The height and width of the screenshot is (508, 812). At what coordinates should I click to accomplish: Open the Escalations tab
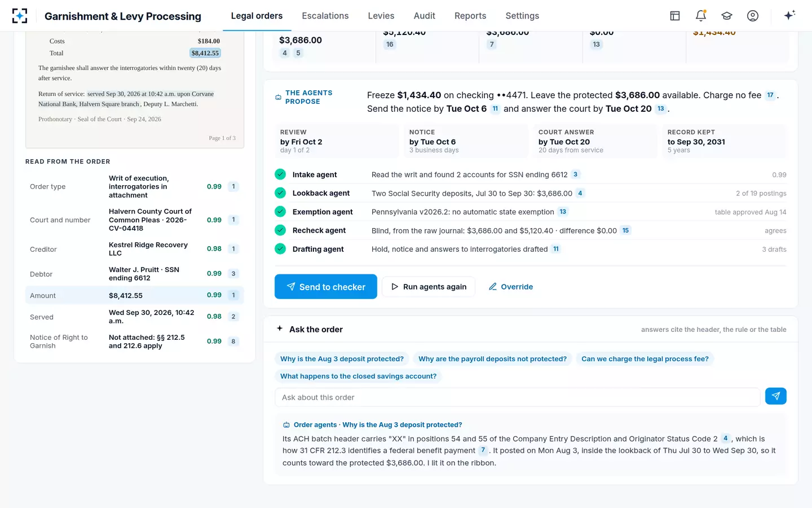(325, 16)
